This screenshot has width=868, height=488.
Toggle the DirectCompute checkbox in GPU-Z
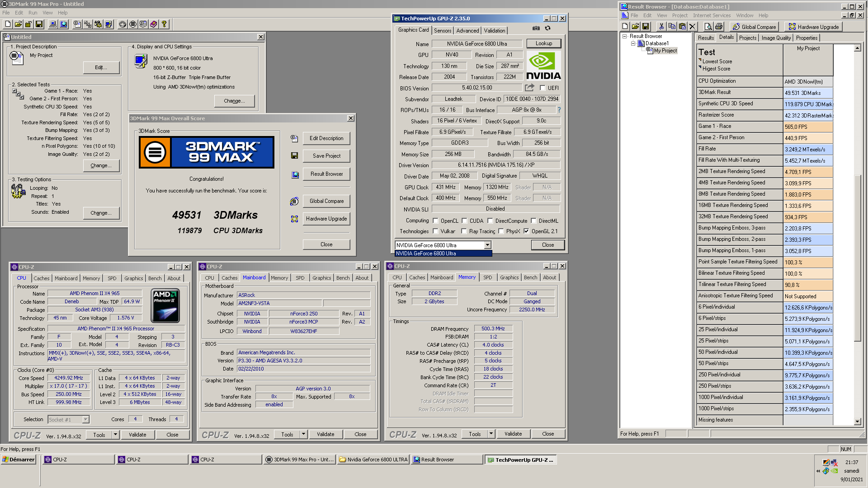pos(490,221)
